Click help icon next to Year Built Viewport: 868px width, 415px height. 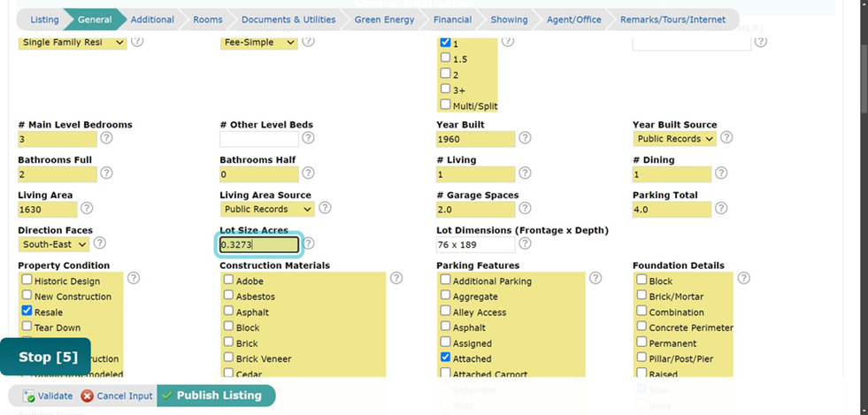pyautogui.click(x=525, y=138)
